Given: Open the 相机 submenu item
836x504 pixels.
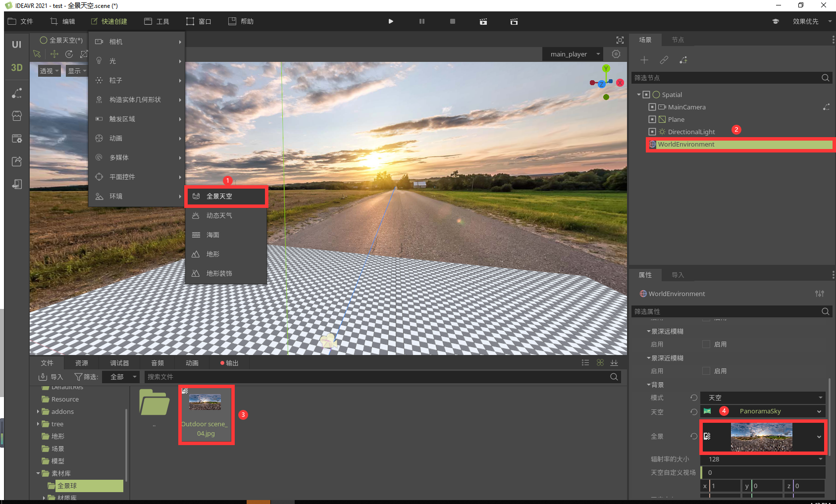Looking at the screenshot, I should [x=137, y=42].
